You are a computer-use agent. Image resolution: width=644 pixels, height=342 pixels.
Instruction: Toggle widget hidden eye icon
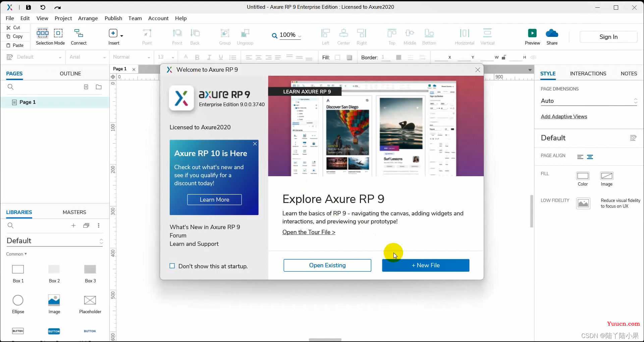(533, 57)
